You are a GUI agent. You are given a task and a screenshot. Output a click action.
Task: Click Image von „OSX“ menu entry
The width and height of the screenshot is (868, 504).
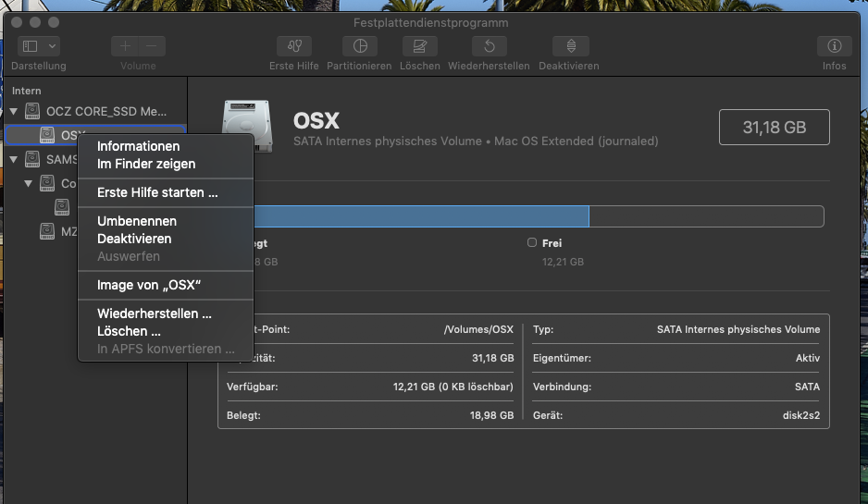coord(149,285)
